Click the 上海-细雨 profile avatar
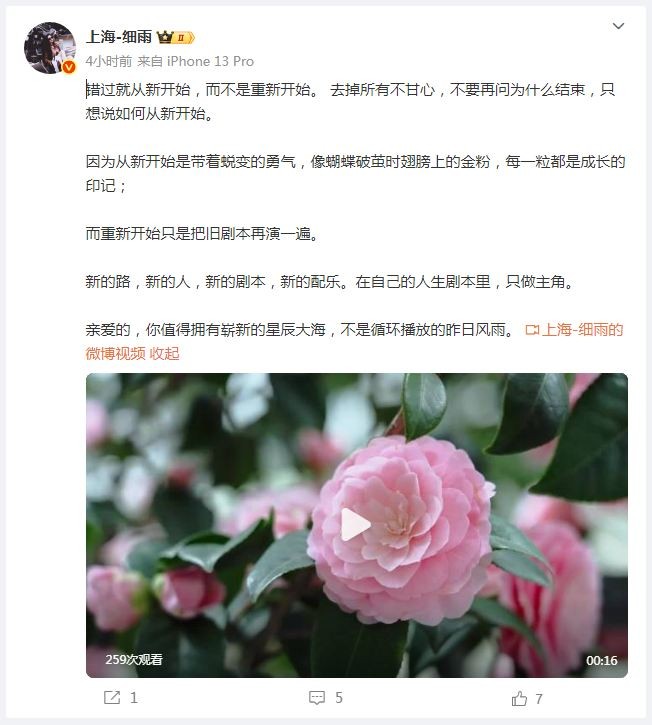 coord(50,48)
